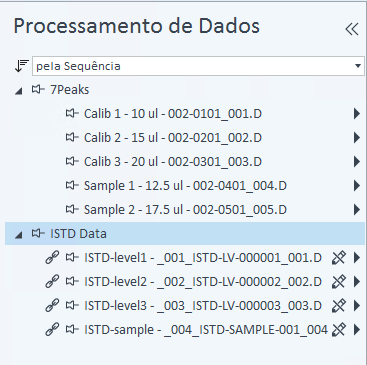The image size is (367, 365).
Task: Expand arrow for Sample 2 - 17.5 ul
Action: tap(357, 210)
